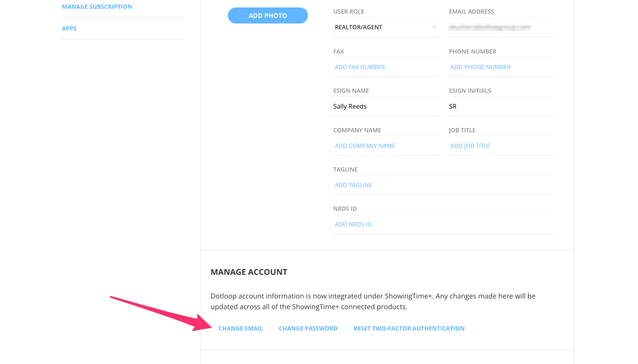Click ADD FAX NUMBER
Screen dimensions: 638x364
[x=360, y=67]
